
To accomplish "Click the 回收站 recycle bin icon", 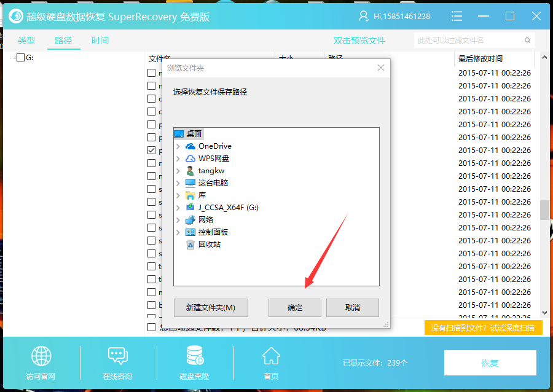I will pyautogui.click(x=190, y=245).
